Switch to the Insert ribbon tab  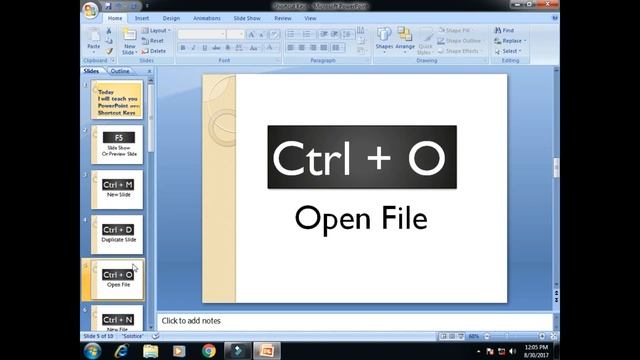click(142, 18)
